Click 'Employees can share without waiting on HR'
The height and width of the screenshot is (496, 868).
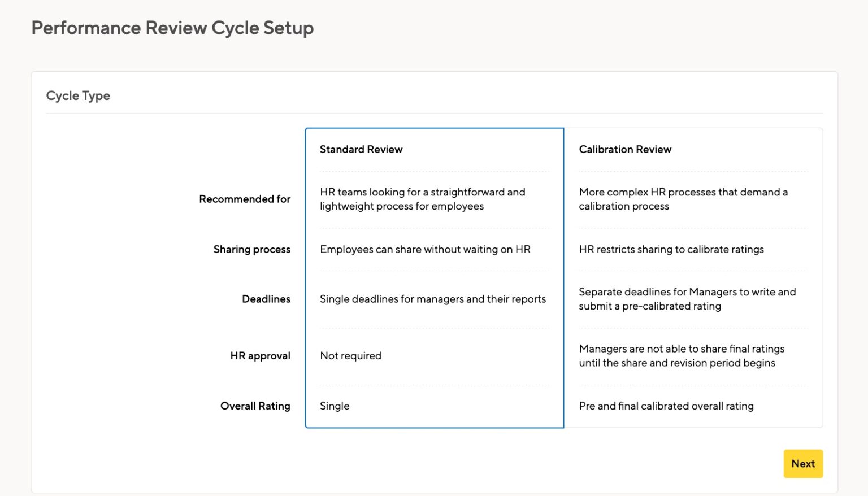425,249
